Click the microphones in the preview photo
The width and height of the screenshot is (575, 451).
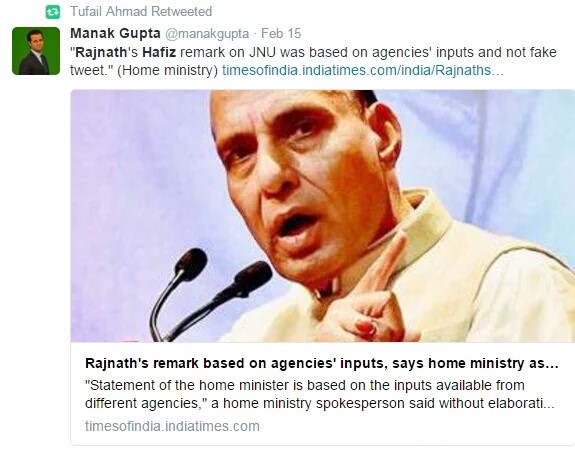click(x=210, y=293)
